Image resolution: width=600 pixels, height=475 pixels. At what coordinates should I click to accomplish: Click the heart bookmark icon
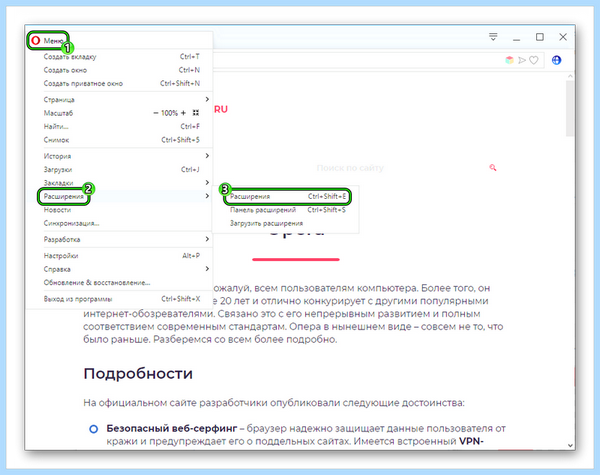coord(533,60)
